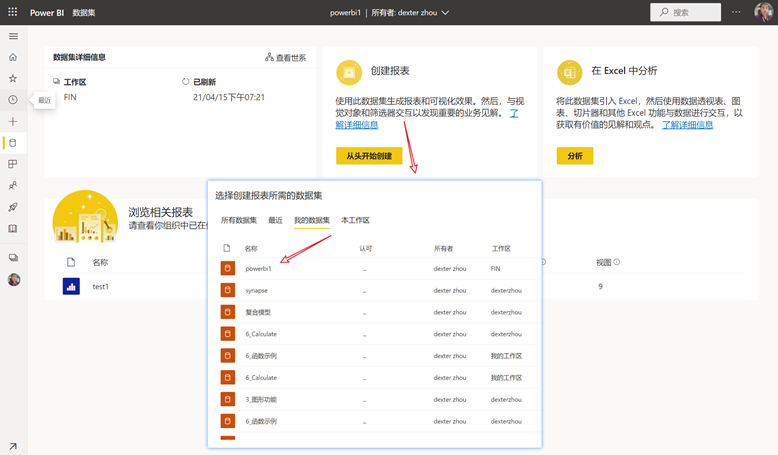Click the powerbi1 dataset icon
778x455 pixels.
[x=228, y=268]
